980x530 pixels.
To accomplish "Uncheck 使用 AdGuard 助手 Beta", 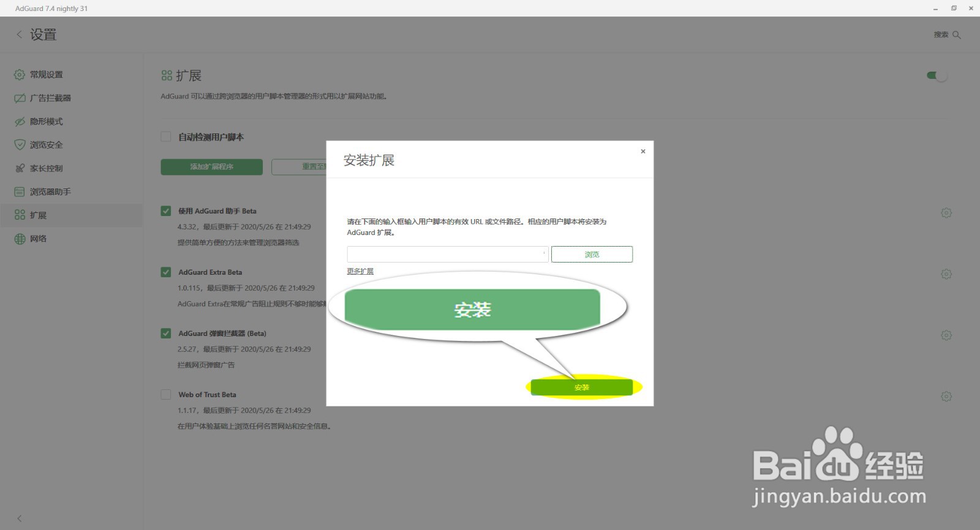I will click(x=166, y=211).
